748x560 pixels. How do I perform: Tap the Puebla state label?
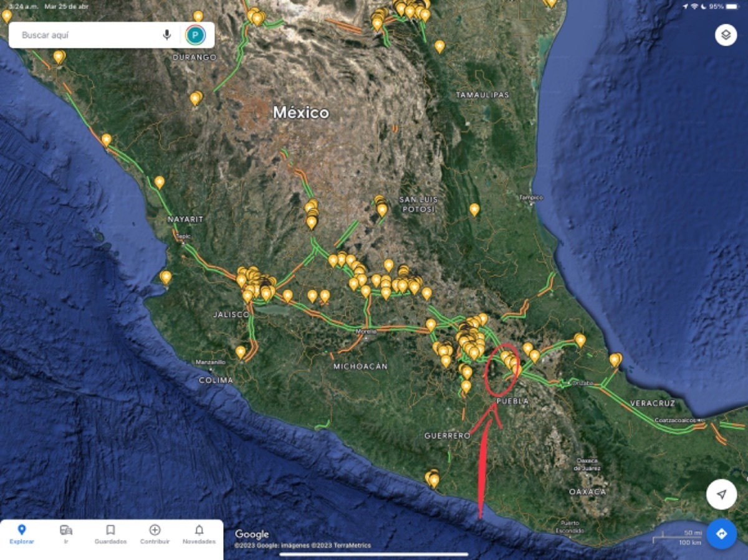pyautogui.click(x=512, y=402)
